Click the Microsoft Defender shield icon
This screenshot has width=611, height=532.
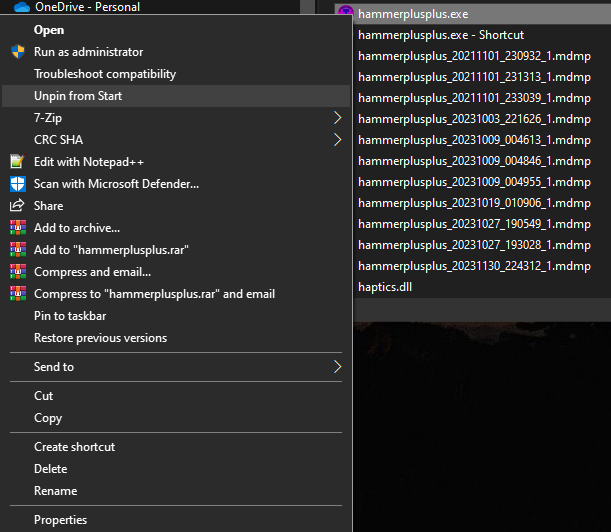18,184
